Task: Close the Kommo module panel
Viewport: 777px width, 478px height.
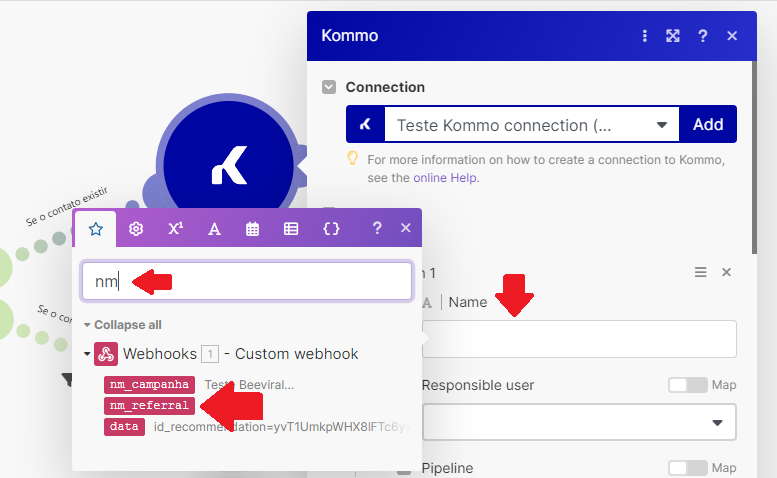Action: pos(732,36)
